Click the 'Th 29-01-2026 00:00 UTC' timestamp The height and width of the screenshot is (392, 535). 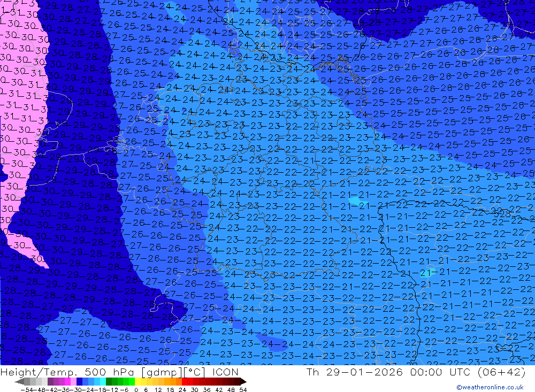388,372
